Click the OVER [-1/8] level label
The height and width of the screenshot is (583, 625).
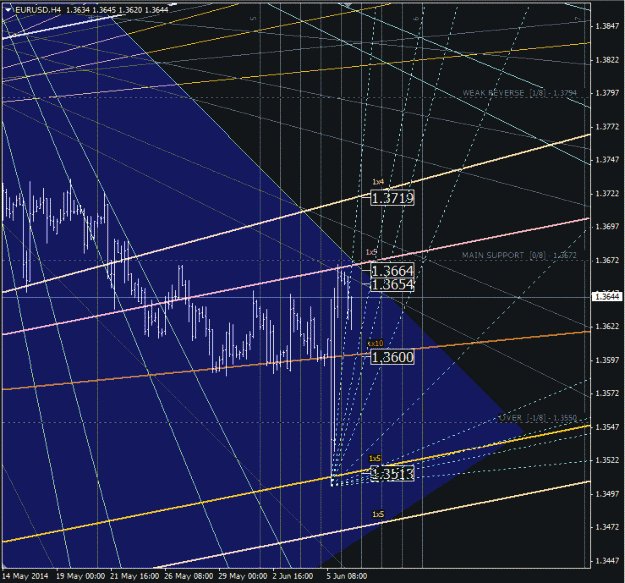(538, 418)
